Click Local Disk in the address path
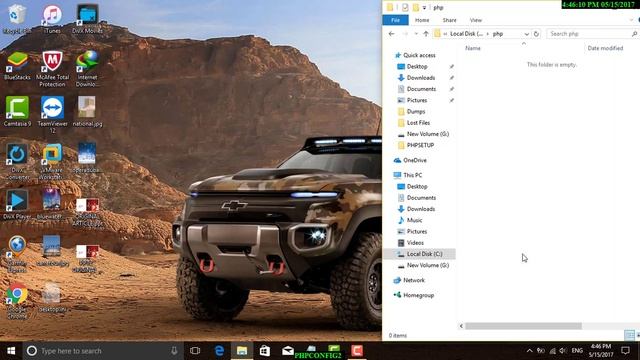Screen dimensions: 640x360 tap(466, 34)
